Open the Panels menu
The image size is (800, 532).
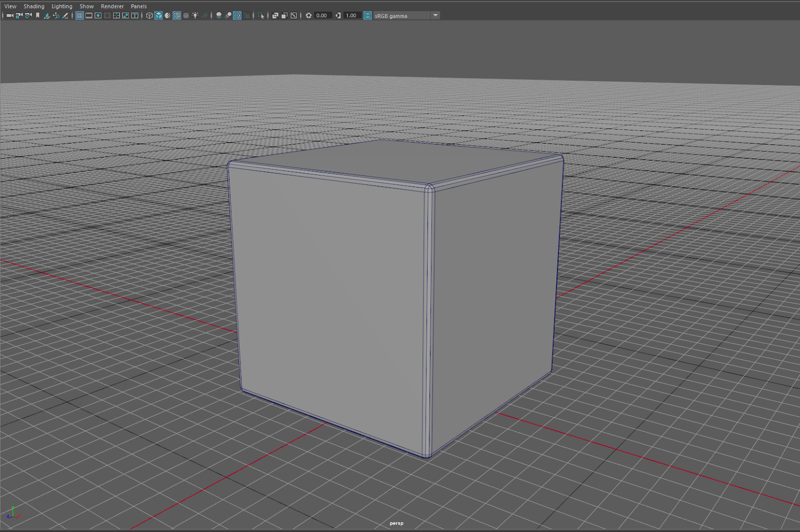click(138, 6)
